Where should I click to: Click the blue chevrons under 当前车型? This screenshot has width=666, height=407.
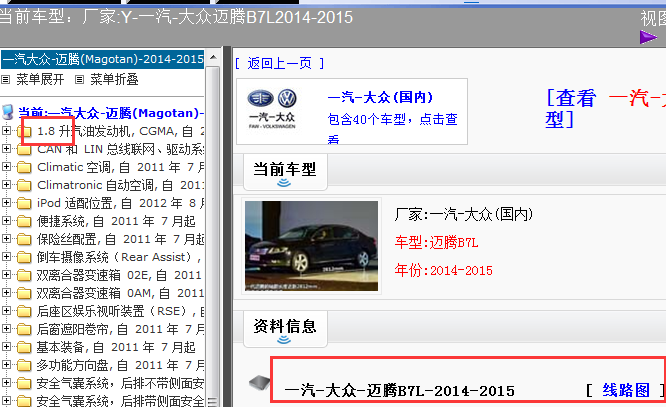(284, 183)
